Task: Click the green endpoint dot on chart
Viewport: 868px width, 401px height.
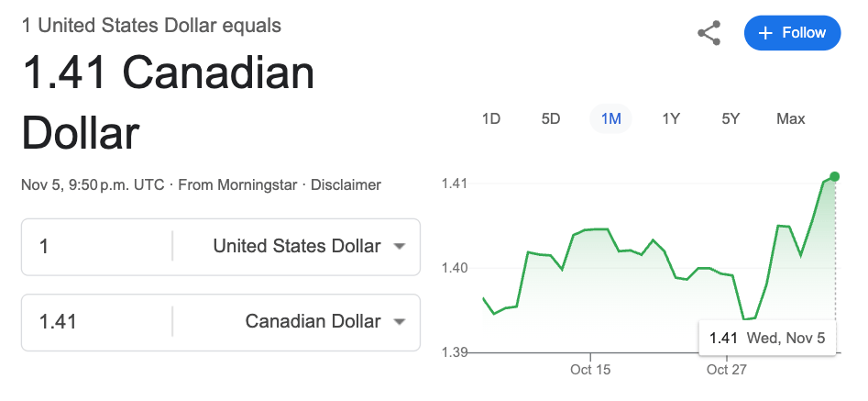Action: pyautogui.click(x=834, y=176)
